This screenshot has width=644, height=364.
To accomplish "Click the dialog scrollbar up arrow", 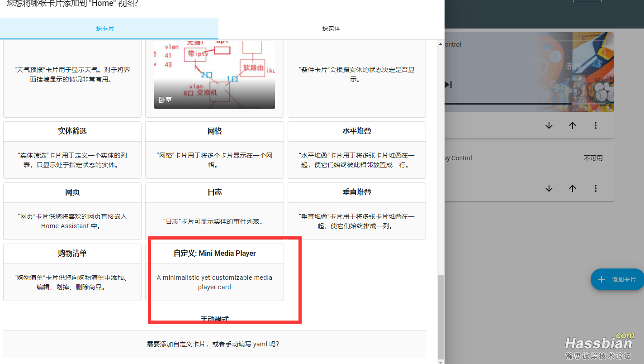I will coord(441,44).
